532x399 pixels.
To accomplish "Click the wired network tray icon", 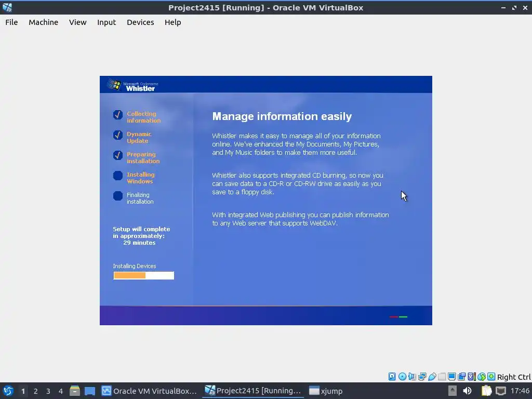I will coord(501,391).
